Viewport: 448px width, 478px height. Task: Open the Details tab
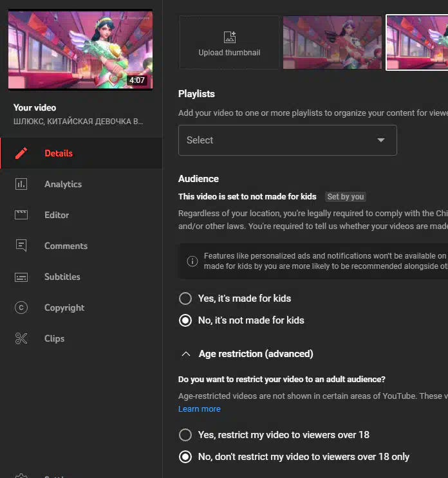tap(81, 153)
